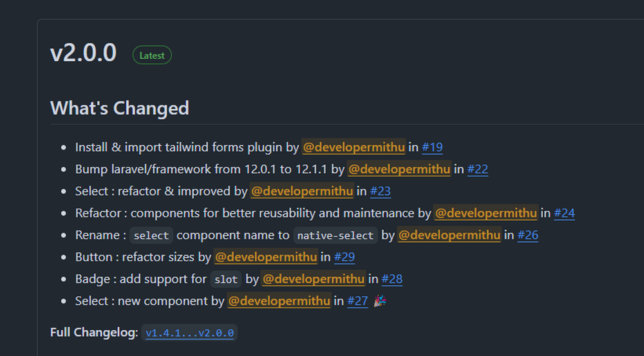This screenshot has width=644, height=356.
Task: Open pull request #29 link
Action: pos(345,257)
